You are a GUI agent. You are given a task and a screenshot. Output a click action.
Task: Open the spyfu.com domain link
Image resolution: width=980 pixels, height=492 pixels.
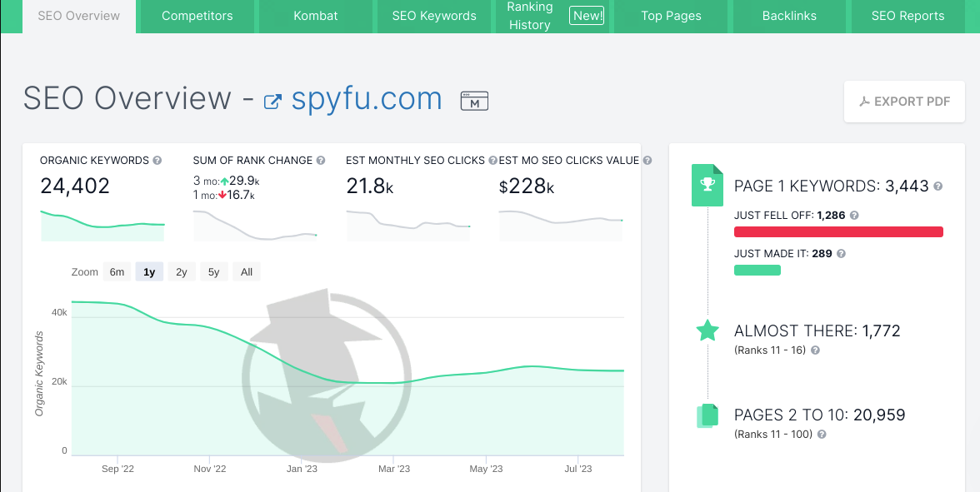[367, 98]
